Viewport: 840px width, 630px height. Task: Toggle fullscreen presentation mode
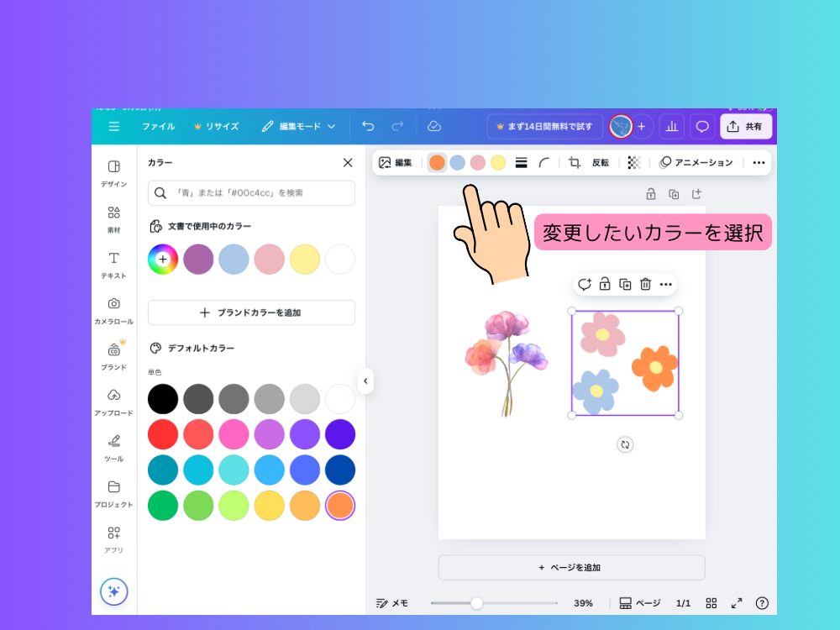coord(737,603)
